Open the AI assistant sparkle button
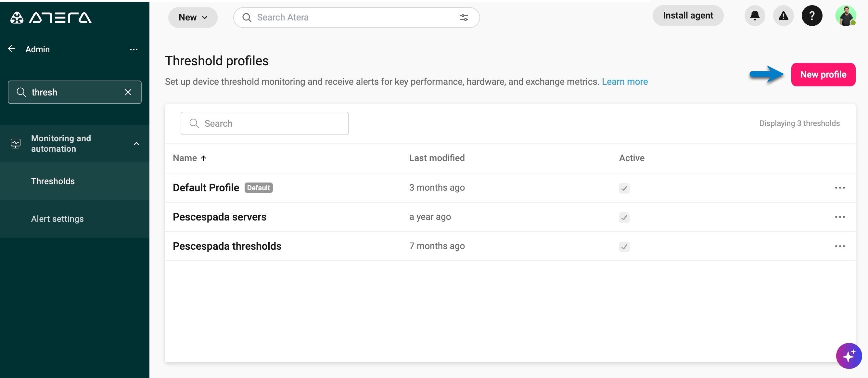Image resolution: width=868 pixels, height=378 pixels. (x=849, y=356)
